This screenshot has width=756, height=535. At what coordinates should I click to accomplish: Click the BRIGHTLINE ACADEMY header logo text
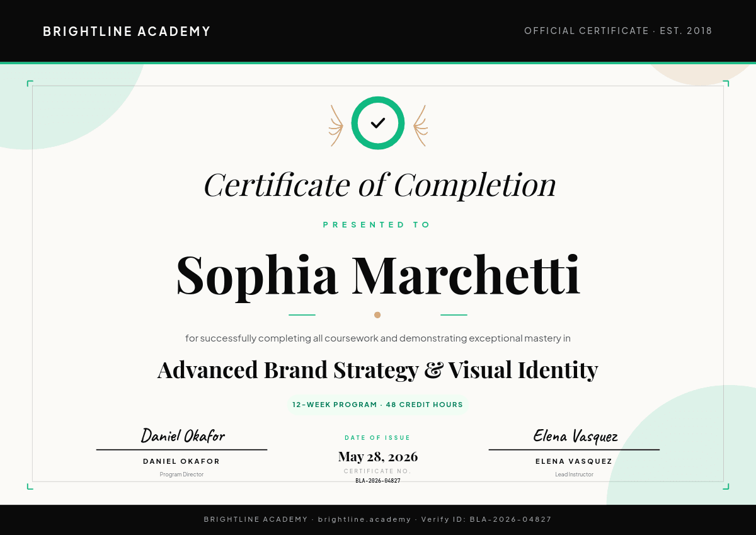click(127, 32)
